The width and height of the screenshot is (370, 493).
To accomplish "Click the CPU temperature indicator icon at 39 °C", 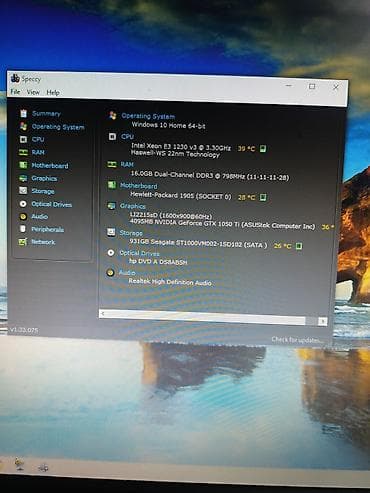I will pyautogui.click(x=263, y=149).
